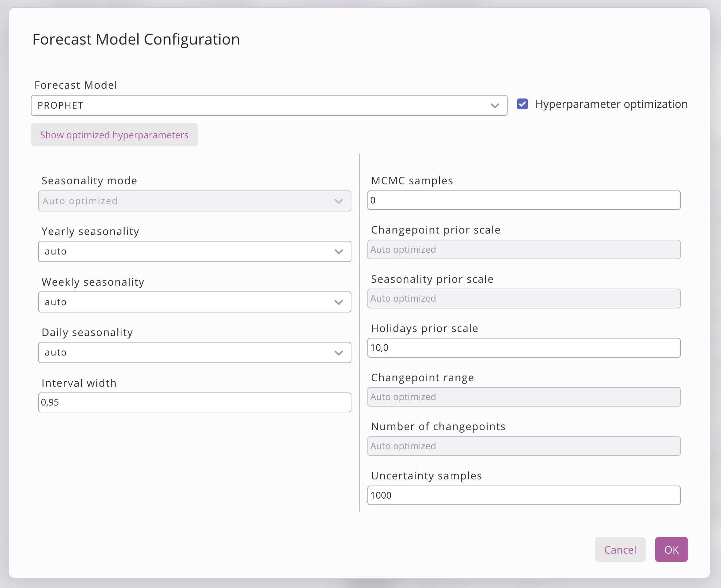Click the Number of changepoints field
Image resolution: width=721 pixels, height=588 pixels.
pyautogui.click(x=524, y=446)
